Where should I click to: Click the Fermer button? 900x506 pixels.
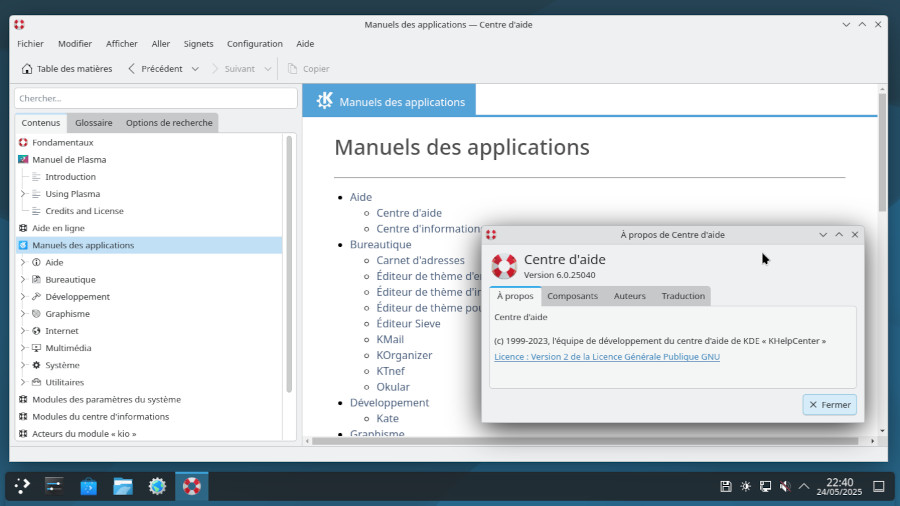click(x=829, y=404)
